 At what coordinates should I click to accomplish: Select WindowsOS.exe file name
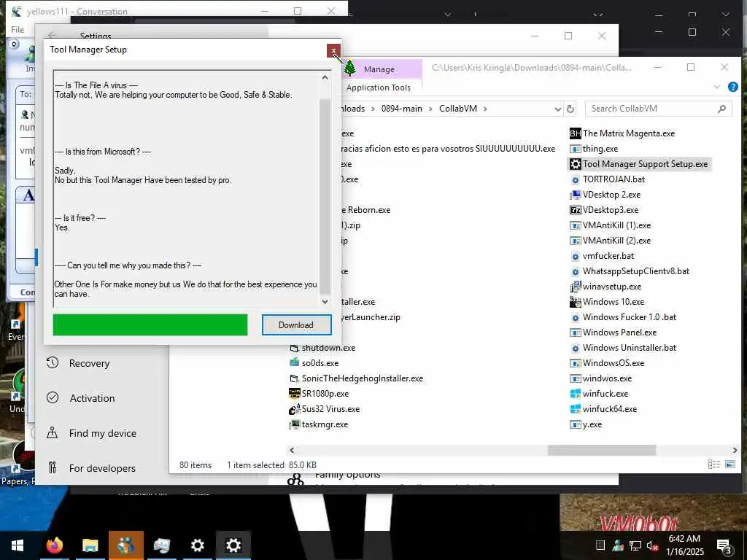pyautogui.click(x=614, y=363)
